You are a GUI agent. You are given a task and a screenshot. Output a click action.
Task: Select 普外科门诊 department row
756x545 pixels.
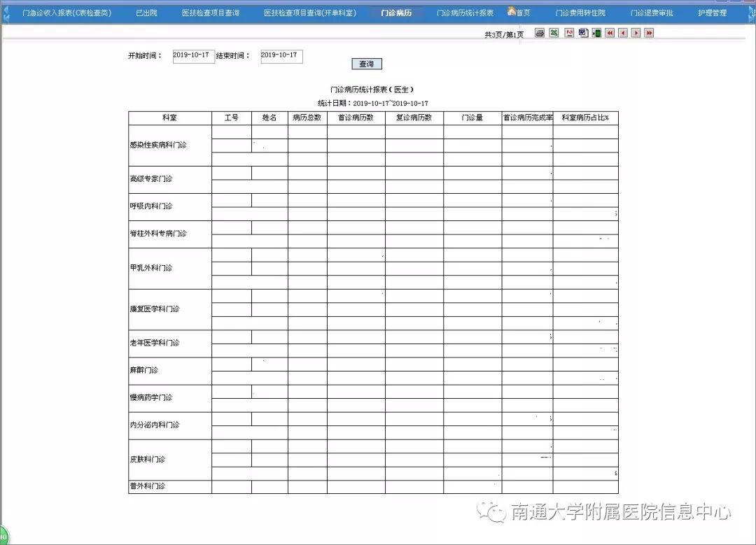tap(169, 487)
